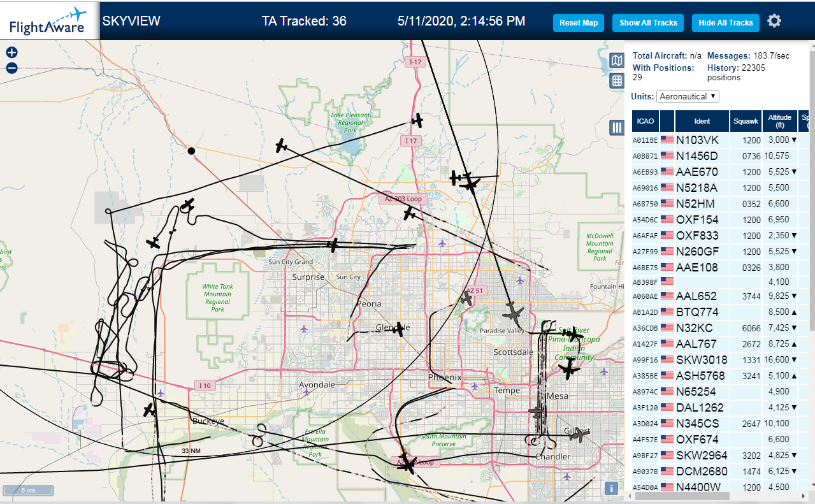Zoom in the map with plus icon
815x504 pixels.
pyautogui.click(x=11, y=53)
